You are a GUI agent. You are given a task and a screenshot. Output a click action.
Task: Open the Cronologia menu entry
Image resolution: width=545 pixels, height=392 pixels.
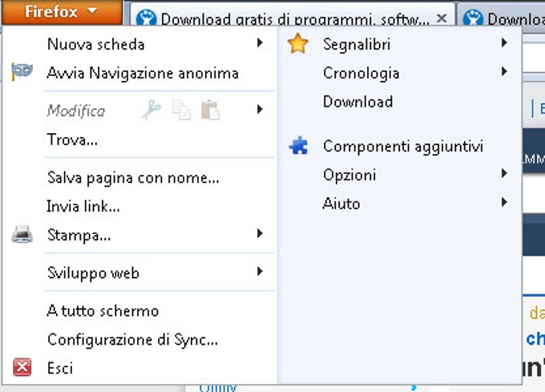(400, 73)
